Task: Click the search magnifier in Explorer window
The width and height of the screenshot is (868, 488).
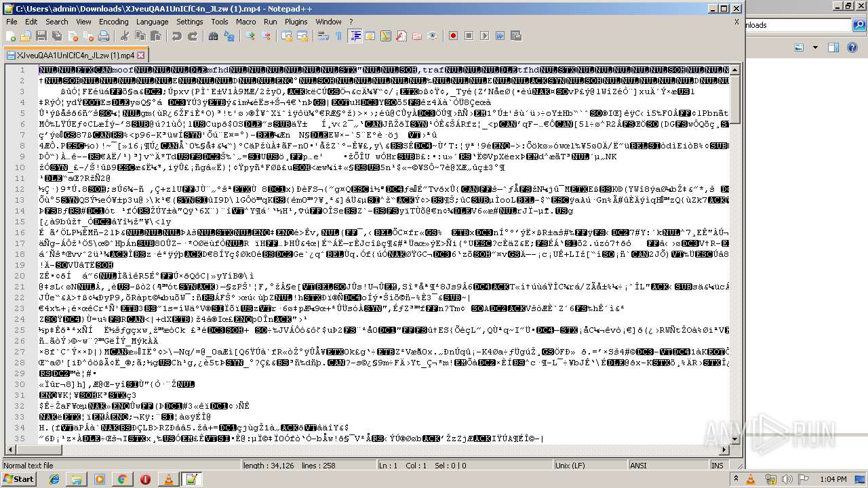Action: tap(859, 25)
